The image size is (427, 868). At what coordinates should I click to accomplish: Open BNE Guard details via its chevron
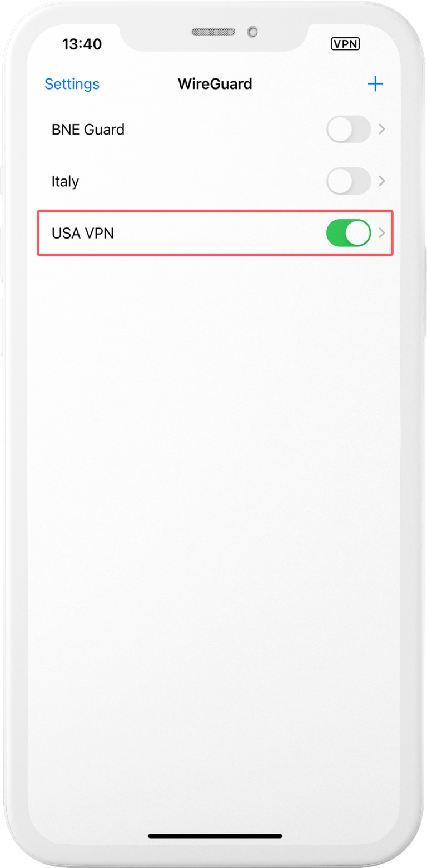pyautogui.click(x=382, y=130)
